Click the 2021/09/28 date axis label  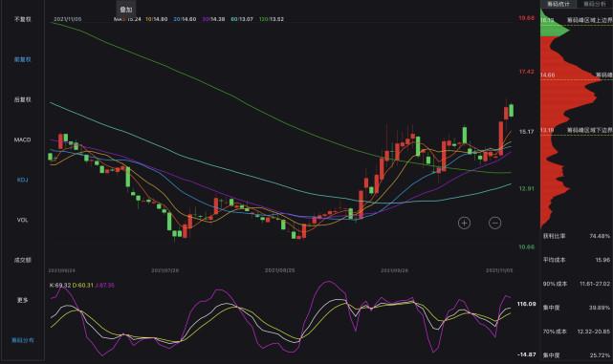[x=394, y=270]
